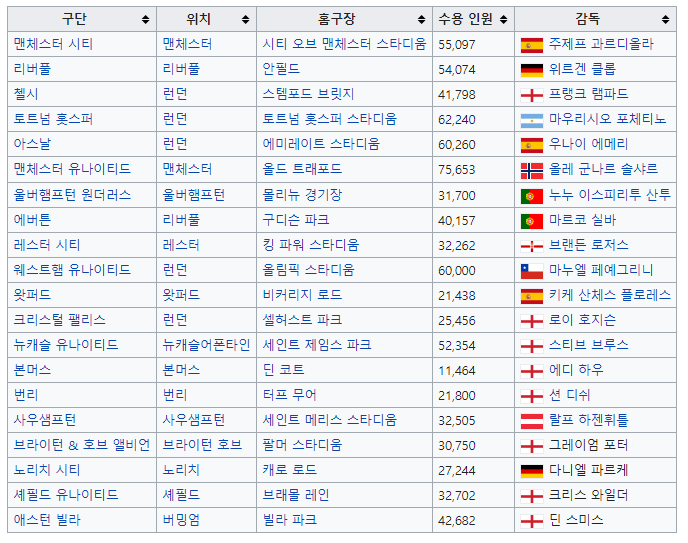Click Germany flag next to 다니엘 파르케
Image resolution: width=688 pixels, height=543 pixels.
(532, 471)
